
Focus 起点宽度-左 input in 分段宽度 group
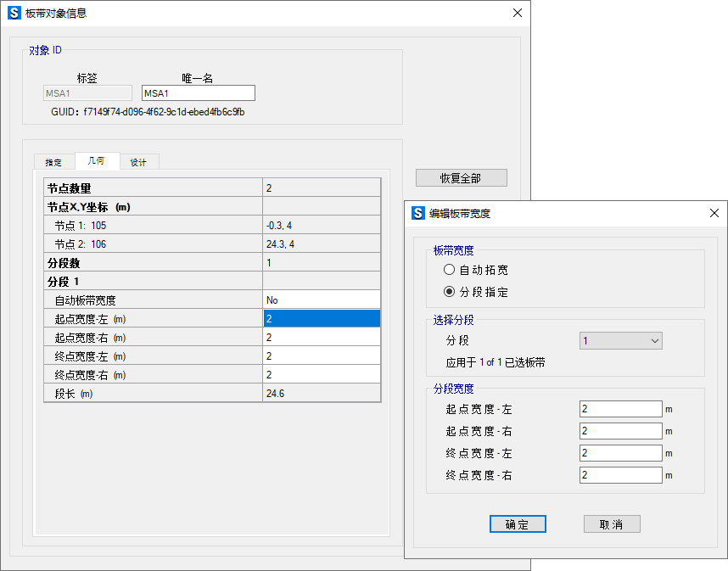(620, 409)
